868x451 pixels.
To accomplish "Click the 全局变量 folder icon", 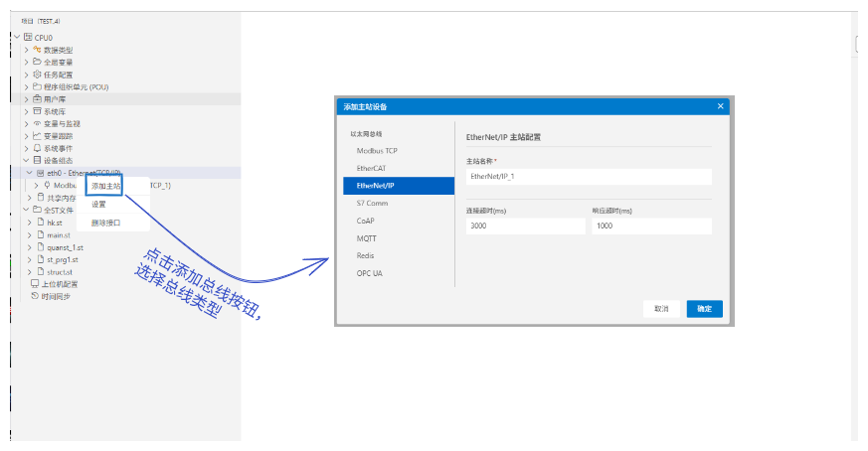I will tap(37, 62).
